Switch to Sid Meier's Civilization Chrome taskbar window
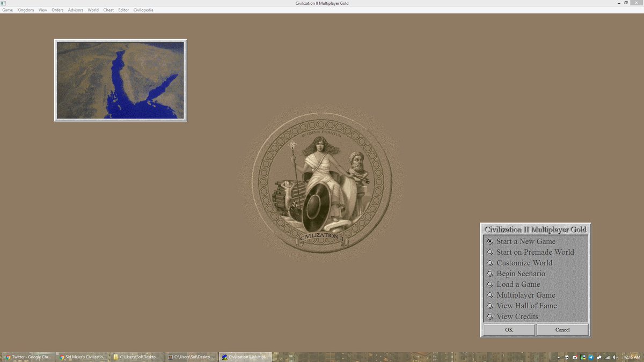 pos(83,357)
